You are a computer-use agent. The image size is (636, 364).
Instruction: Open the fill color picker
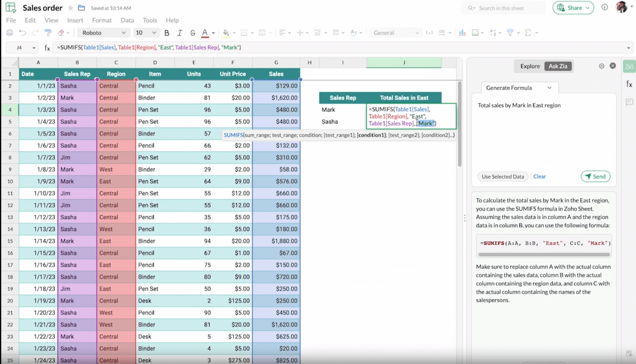pyautogui.click(x=226, y=33)
